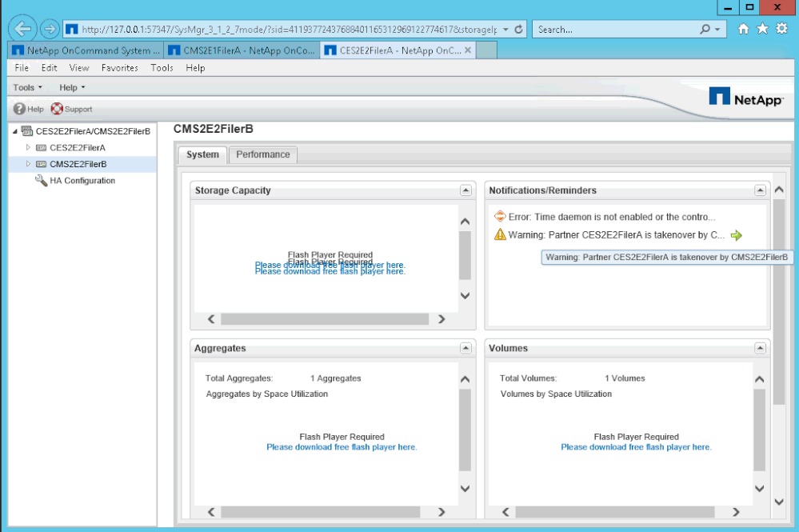Viewport: 799px width, 532px height.
Task: Click scroll up arrow in Aggregates panel
Action: [465, 379]
